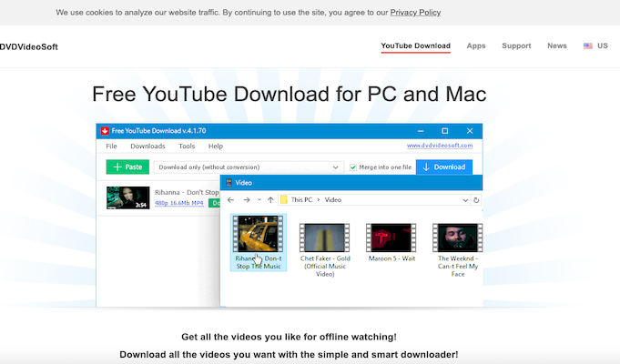The image size is (620, 364).
Task: Click the folder icon in address bar
Action: 283,200
